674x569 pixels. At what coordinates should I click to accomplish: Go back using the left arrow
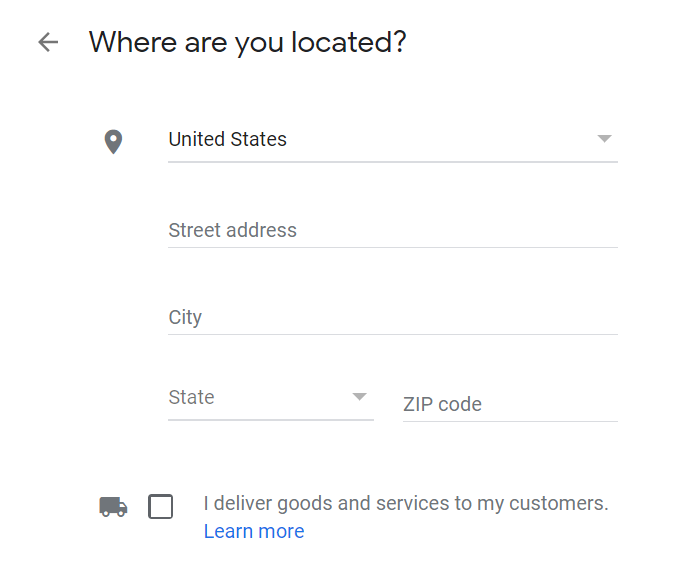pos(48,42)
